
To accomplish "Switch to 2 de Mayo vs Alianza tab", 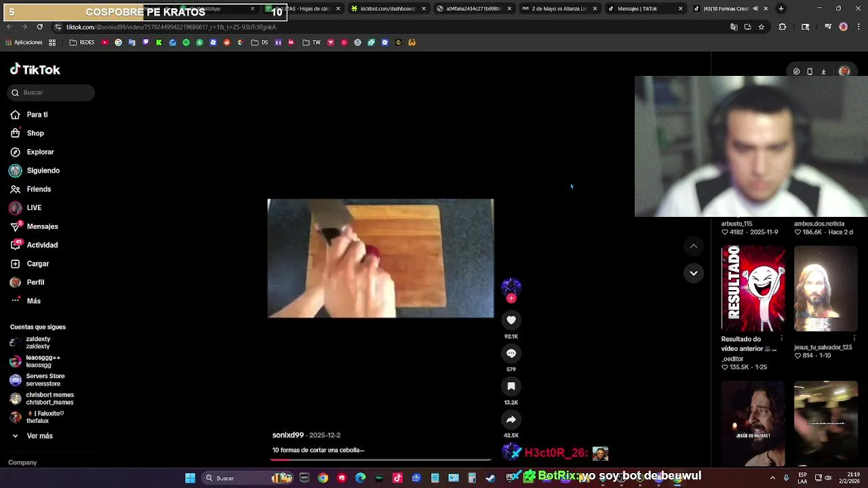I will (559, 9).
